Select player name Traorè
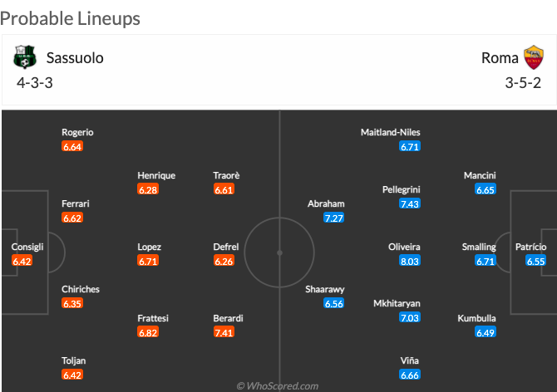 click(226, 175)
